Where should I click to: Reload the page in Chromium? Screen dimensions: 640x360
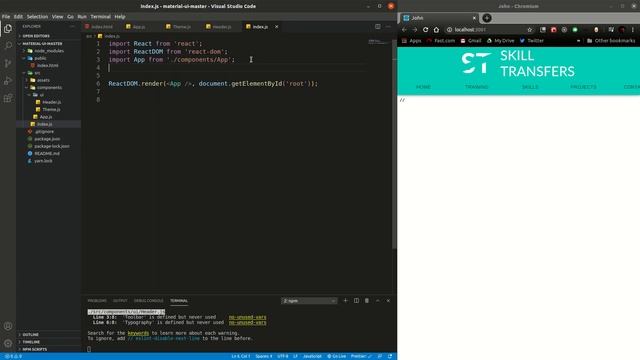coord(425,29)
